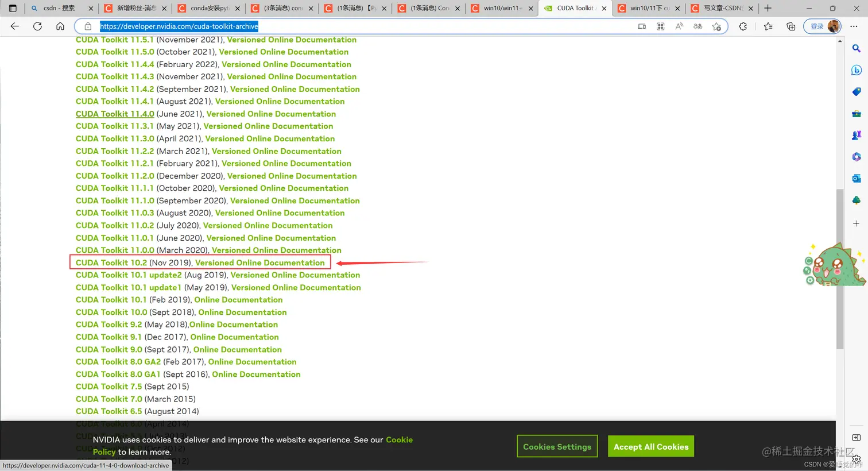
Task: Open the CUDA Toolkit 11.5.1 link
Action: (x=115, y=40)
